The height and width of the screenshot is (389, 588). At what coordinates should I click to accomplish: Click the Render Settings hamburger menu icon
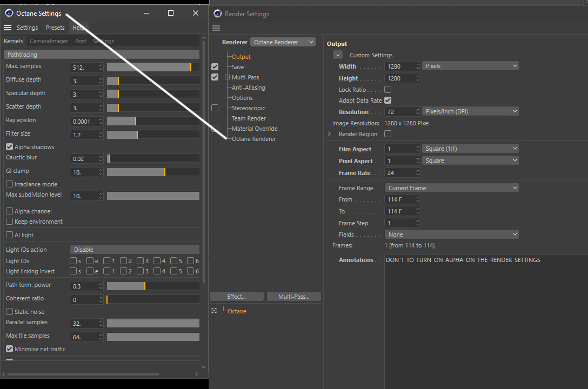point(216,28)
